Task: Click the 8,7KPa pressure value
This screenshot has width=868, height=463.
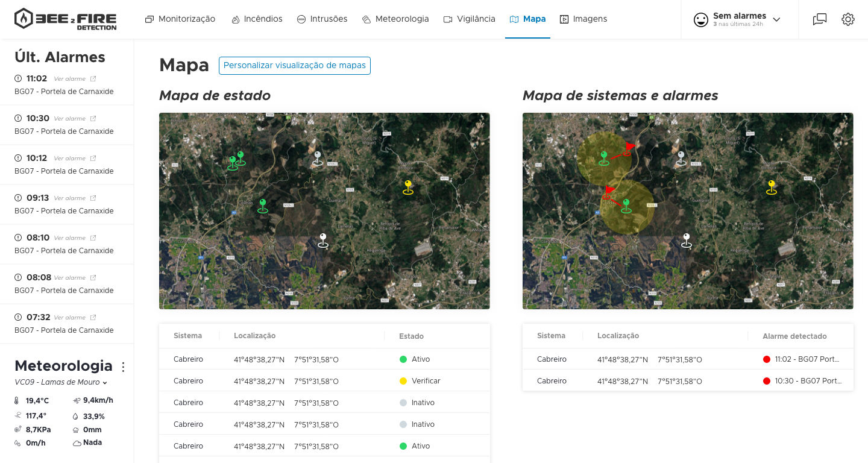Action: pyautogui.click(x=38, y=430)
